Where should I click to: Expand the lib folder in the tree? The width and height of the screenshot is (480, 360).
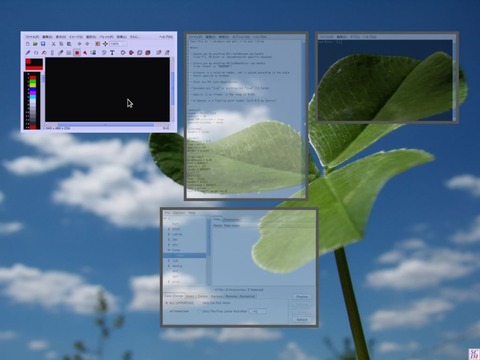[169, 261]
